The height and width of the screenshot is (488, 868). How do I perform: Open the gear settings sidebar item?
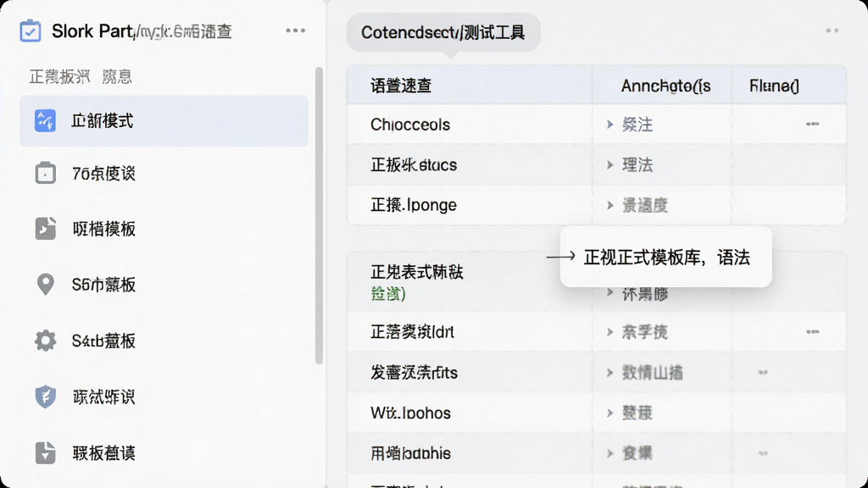[x=46, y=341]
